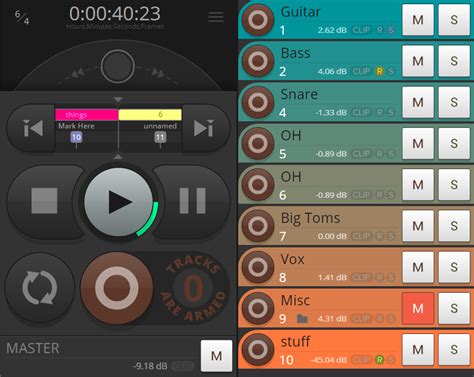The height and width of the screenshot is (377, 474).
Task: Solo the Snare track
Action: click(x=454, y=102)
